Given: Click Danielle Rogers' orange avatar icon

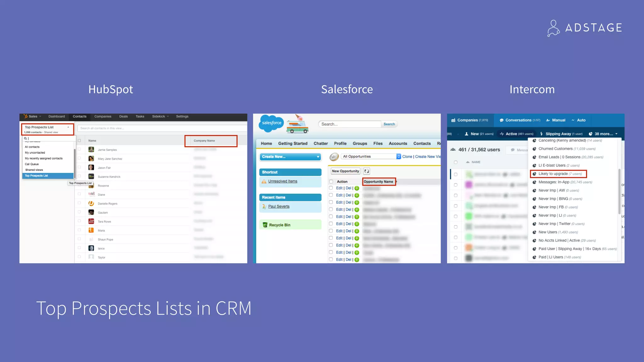Looking at the screenshot, I should (91, 203).
